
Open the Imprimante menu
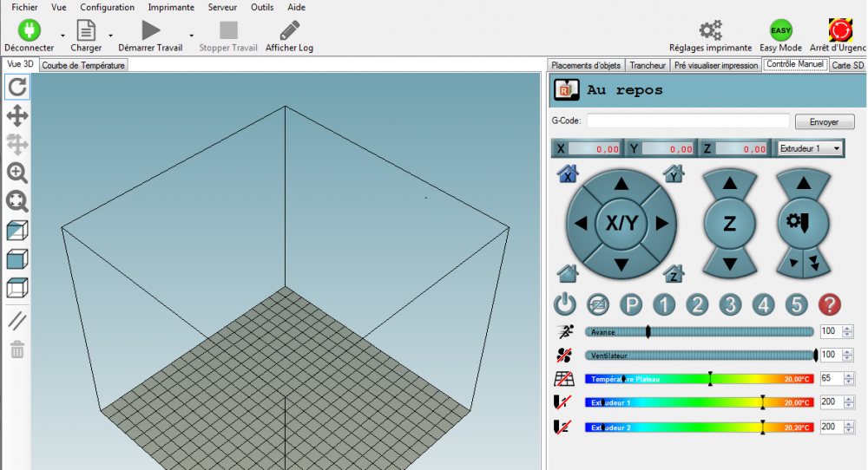pos(171,7)
